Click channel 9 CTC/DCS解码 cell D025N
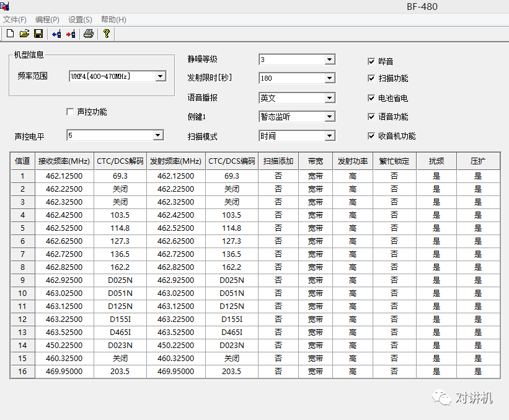This screenshot has width=509, height=420. coord(120,280)
